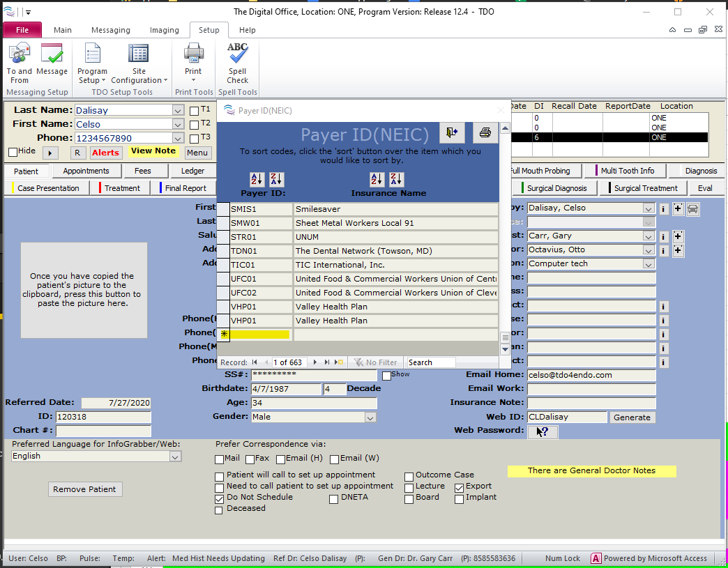
Task: Open the Site Configuration setup tool
Action: tap(139, 63)
